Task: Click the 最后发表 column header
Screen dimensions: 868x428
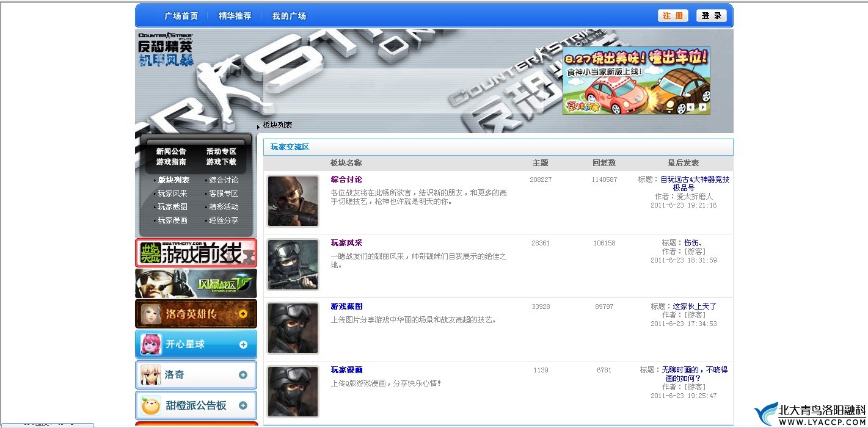Action: [683, 163]
